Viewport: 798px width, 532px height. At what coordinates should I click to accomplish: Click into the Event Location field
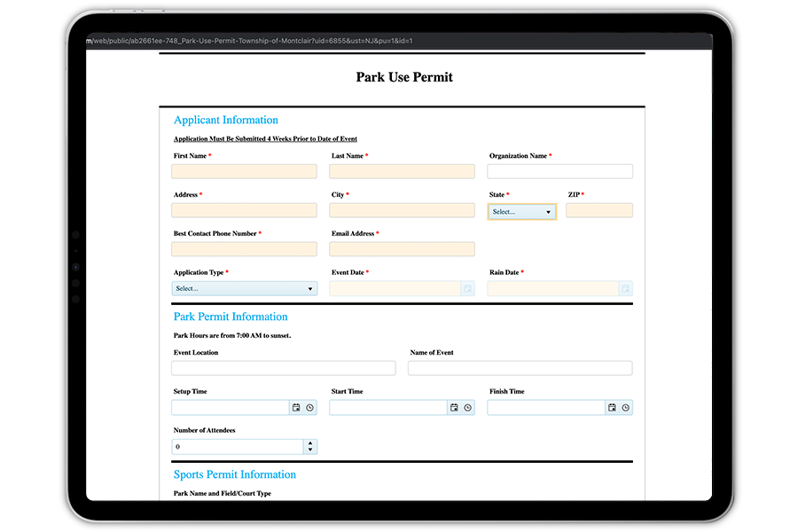[284, 368]
